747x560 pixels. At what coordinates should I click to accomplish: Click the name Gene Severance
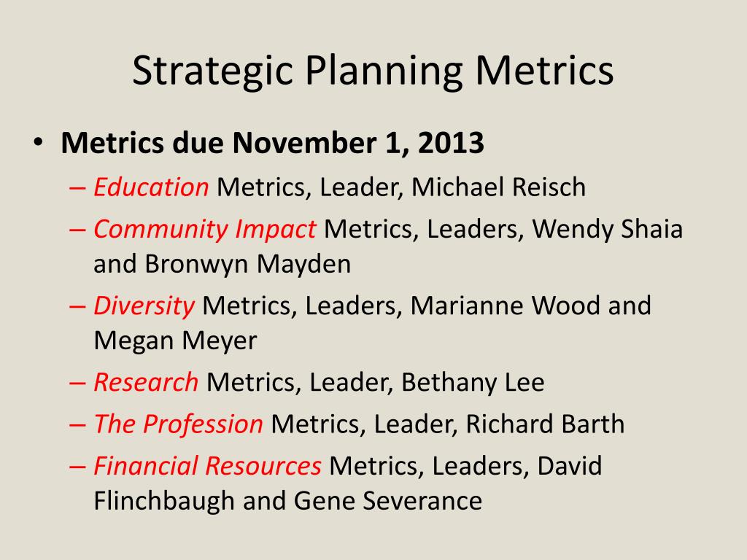tap(388, 500)
